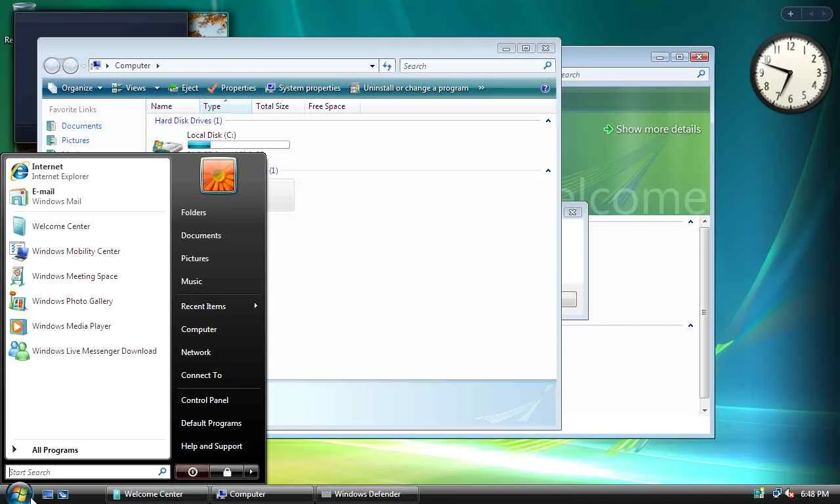Click Uninstall or change a program

[409, 88]
